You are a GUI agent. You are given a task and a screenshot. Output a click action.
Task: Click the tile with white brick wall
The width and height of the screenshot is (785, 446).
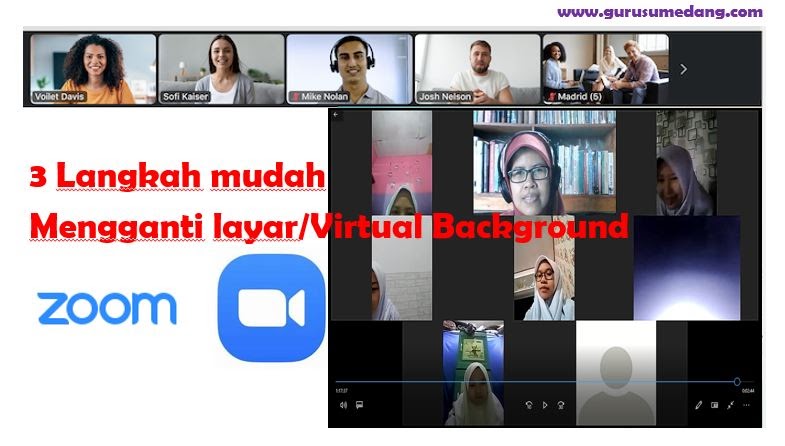(402, 268)
